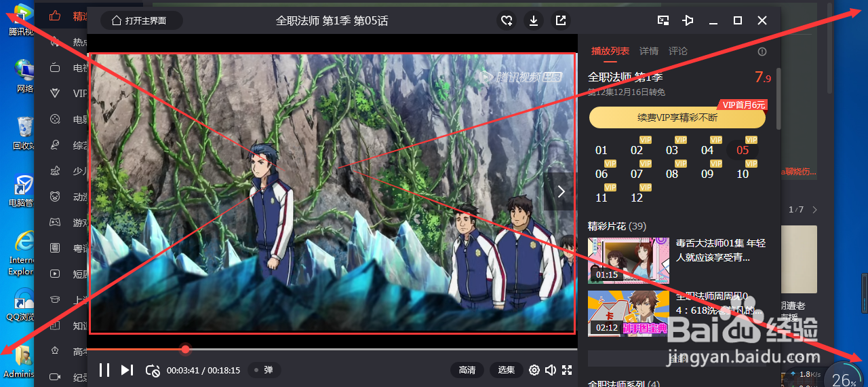The width and height of the screenshot is (868, 387).
Task: Open the bear anime sidebar icon
Action: [55, 197]
